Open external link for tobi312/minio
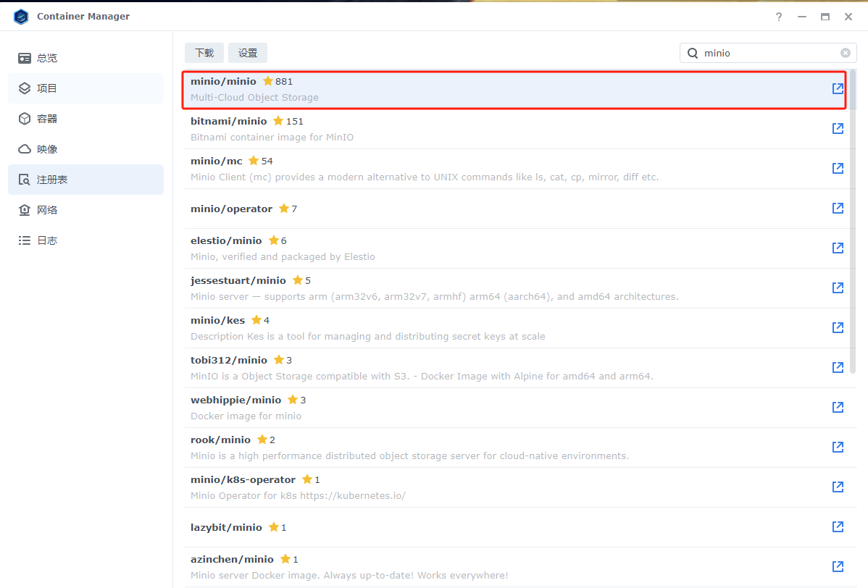The height and width of the screenshot is (588, 868). 838,367
